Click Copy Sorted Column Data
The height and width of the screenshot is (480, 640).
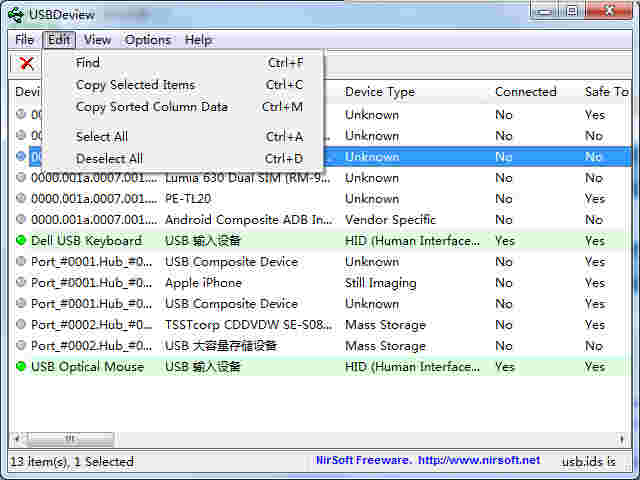[x=151, y=107]
